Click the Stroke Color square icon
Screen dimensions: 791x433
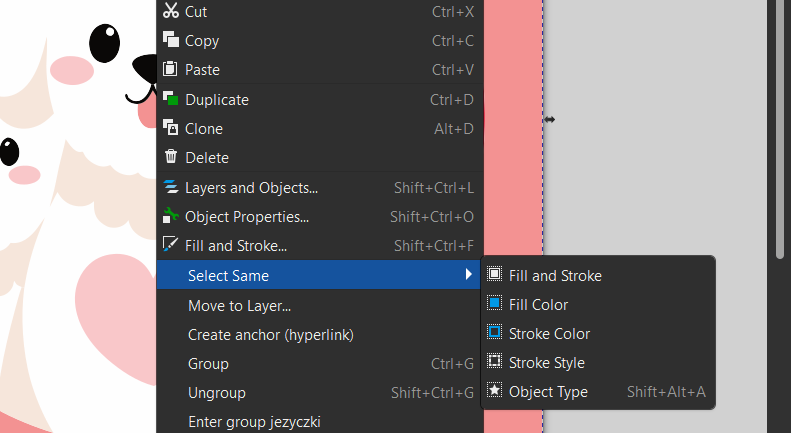pos(494,333)
